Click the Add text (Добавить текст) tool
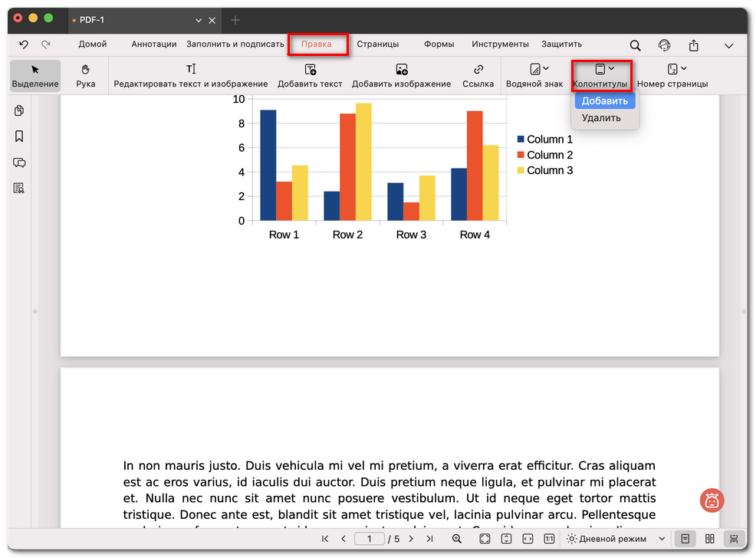 point(310,75)
